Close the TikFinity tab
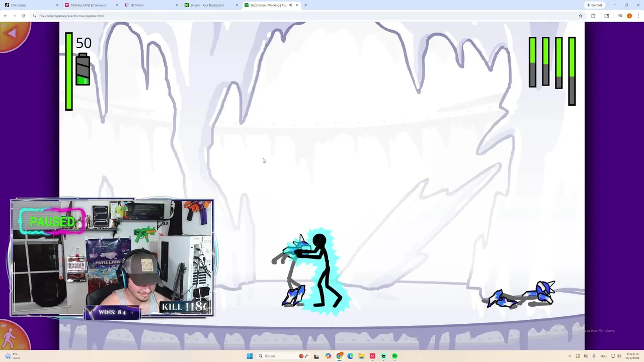 pos(117,5)
